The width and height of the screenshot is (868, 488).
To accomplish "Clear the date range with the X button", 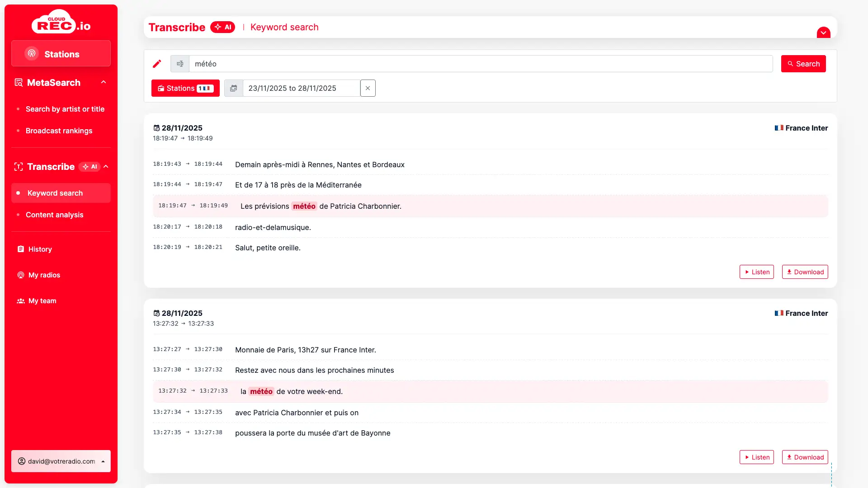I will click(368, 88).
